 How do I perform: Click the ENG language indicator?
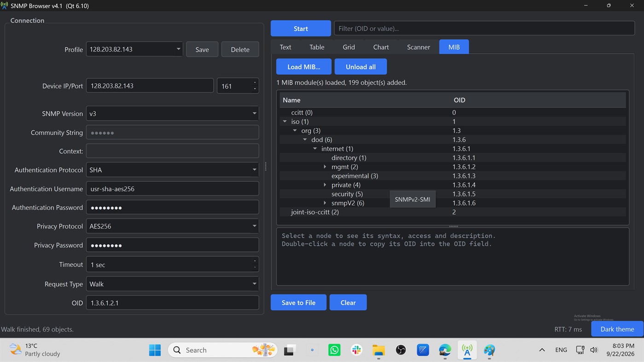click(561, 350)
